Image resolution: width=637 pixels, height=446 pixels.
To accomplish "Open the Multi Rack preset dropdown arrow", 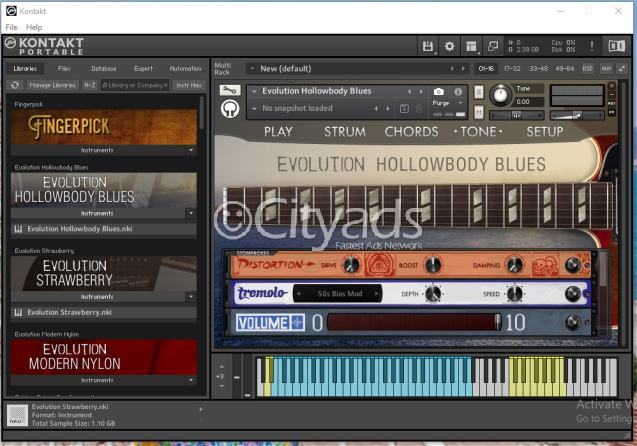I will click(252, 69).
